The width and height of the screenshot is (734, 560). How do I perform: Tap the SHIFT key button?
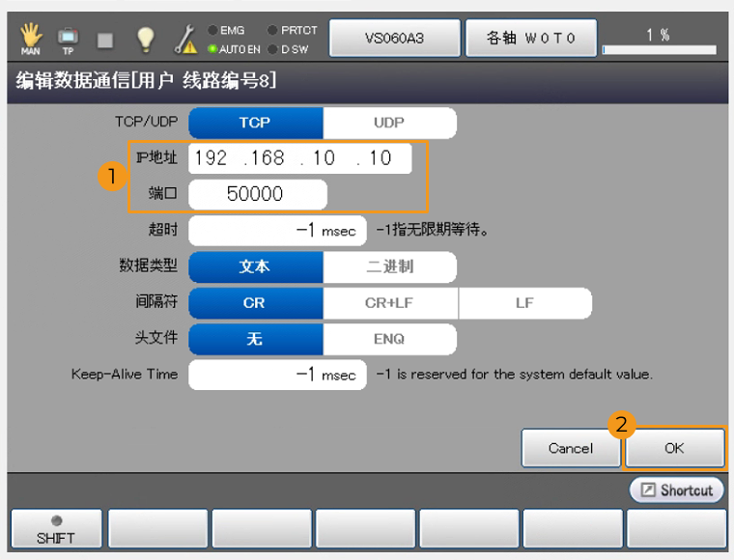click(56, 529)
